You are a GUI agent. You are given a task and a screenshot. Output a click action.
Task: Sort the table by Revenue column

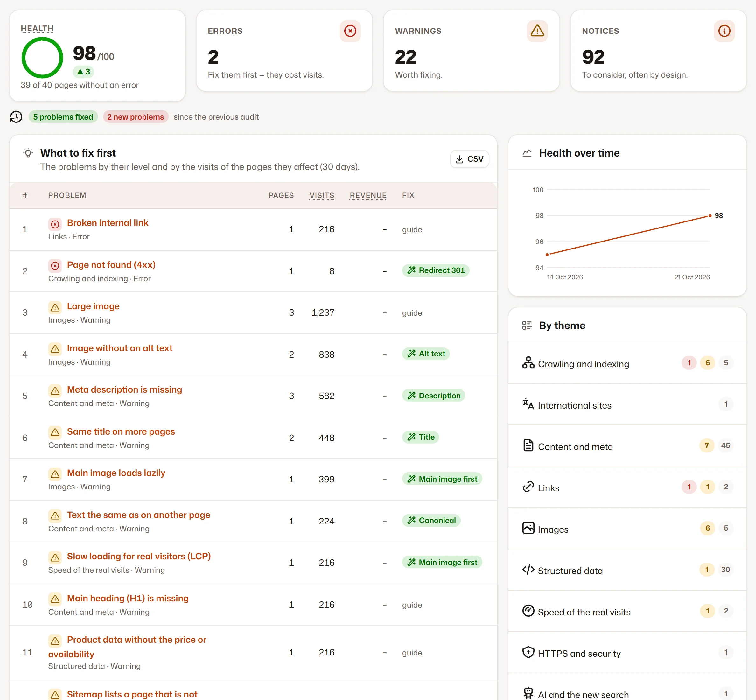368,195
